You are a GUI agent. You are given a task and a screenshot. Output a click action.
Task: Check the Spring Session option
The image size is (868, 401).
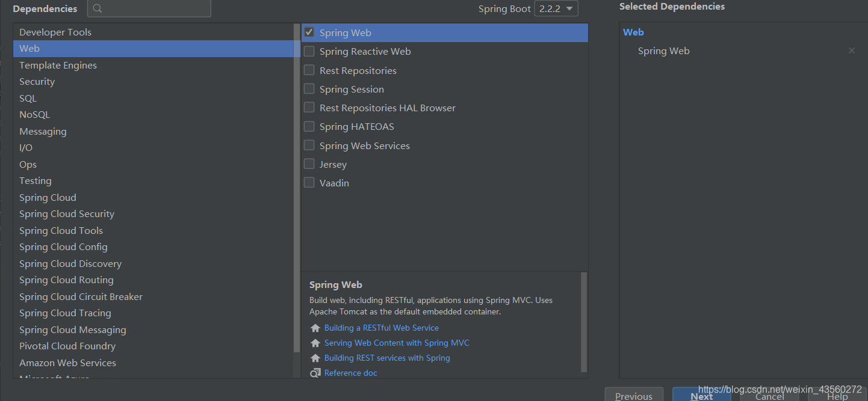pyautogui.click(x=309, y=89)
